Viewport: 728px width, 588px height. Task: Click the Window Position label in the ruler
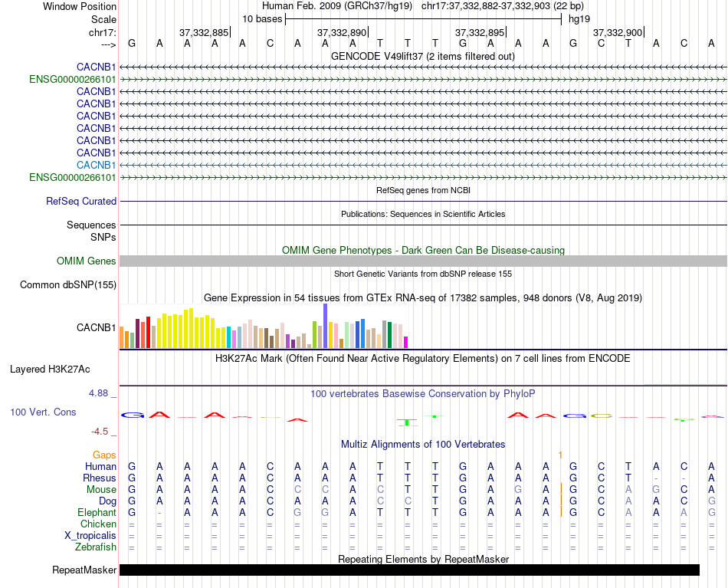tap(80, 6)
